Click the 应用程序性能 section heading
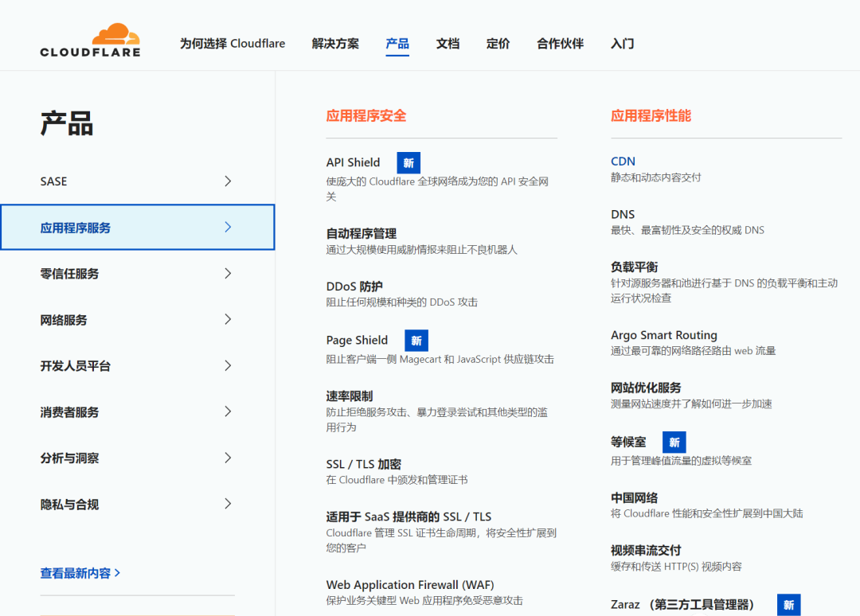This screenshot has height=616, width=860. [651, 115]
